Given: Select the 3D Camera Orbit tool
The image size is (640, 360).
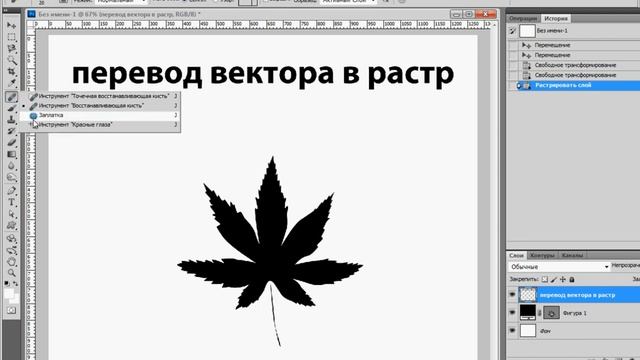Looking at the screenshot, I should point(11,250).
